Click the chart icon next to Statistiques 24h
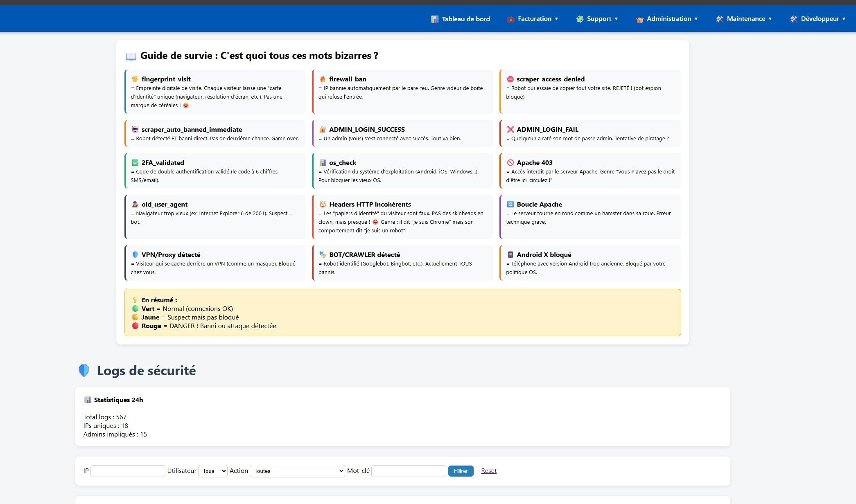856x504 pixels. click(88, 400)
